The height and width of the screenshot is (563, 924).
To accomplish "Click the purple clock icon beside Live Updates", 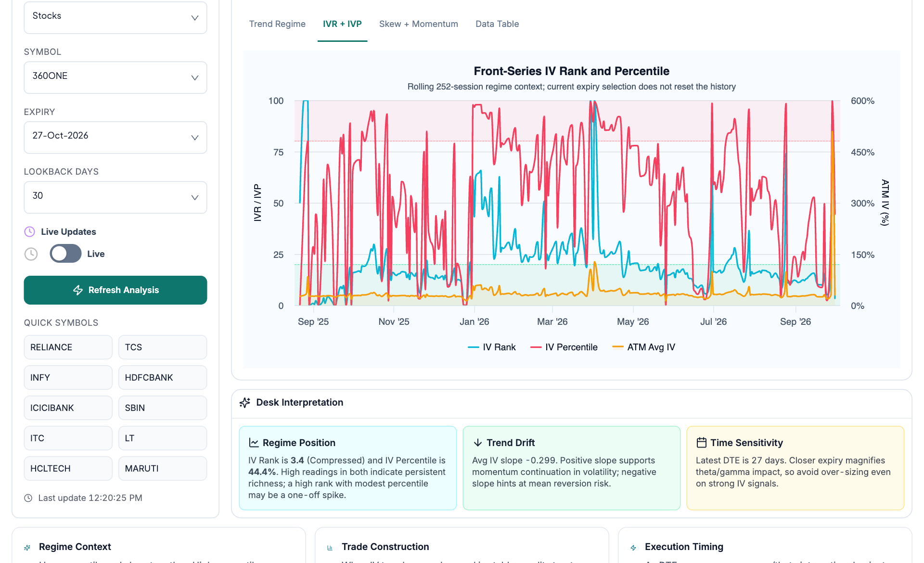I will (x=29, y=231).
